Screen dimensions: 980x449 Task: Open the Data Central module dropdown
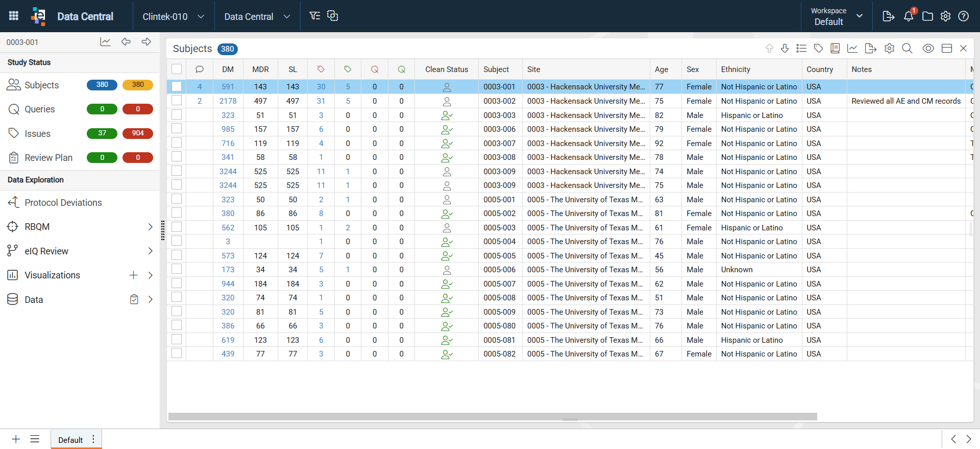coord(257,16)
